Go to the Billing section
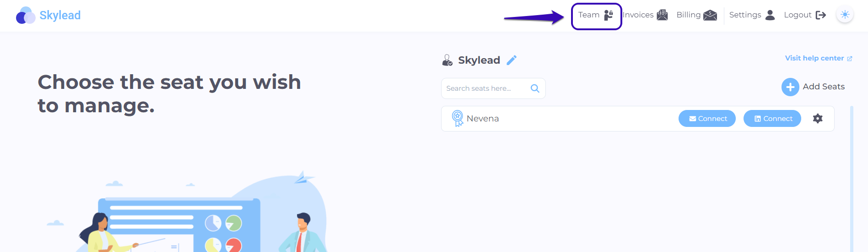The width and height of the screenshot is (868, 252). point(696,15)
